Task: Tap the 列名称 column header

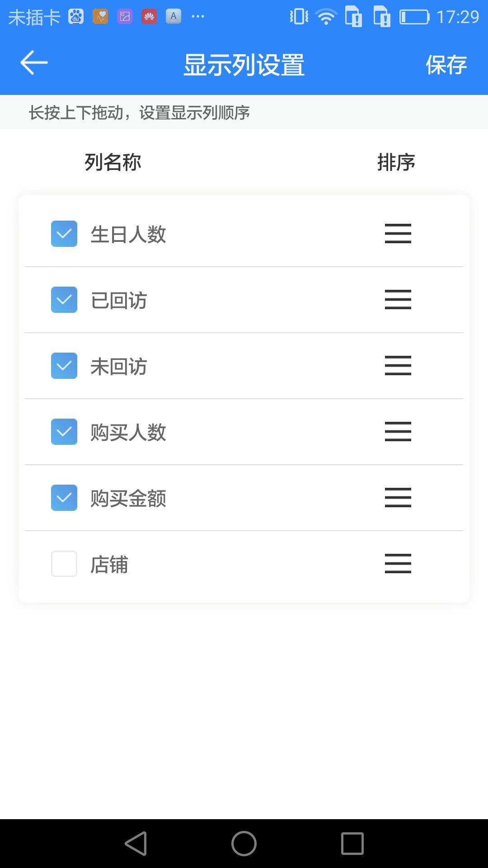Action: pyautogui.click(x=113, y=162)
